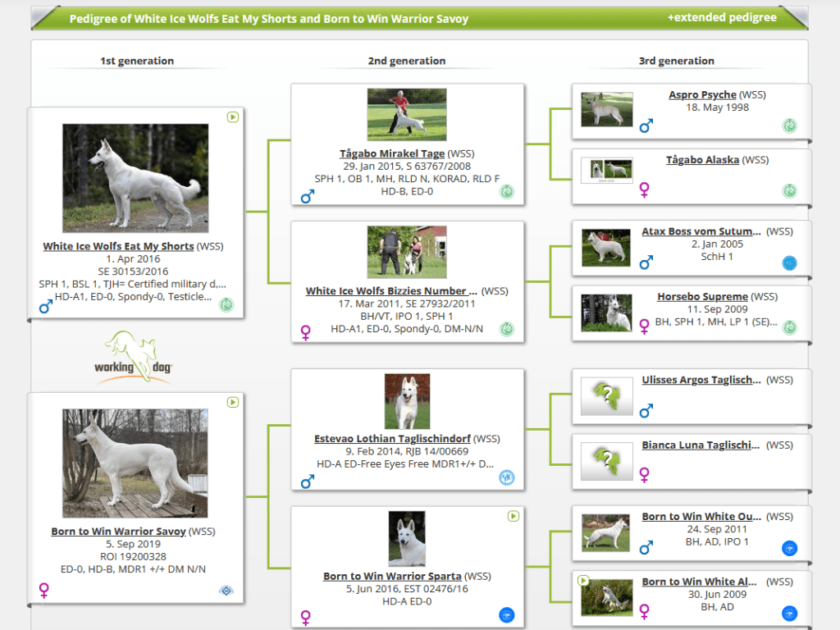Screen dimensions: 840x630
Task: Click the play icon on Born to Win Warrior Sparta card
Action: click(x=514, y=516)
